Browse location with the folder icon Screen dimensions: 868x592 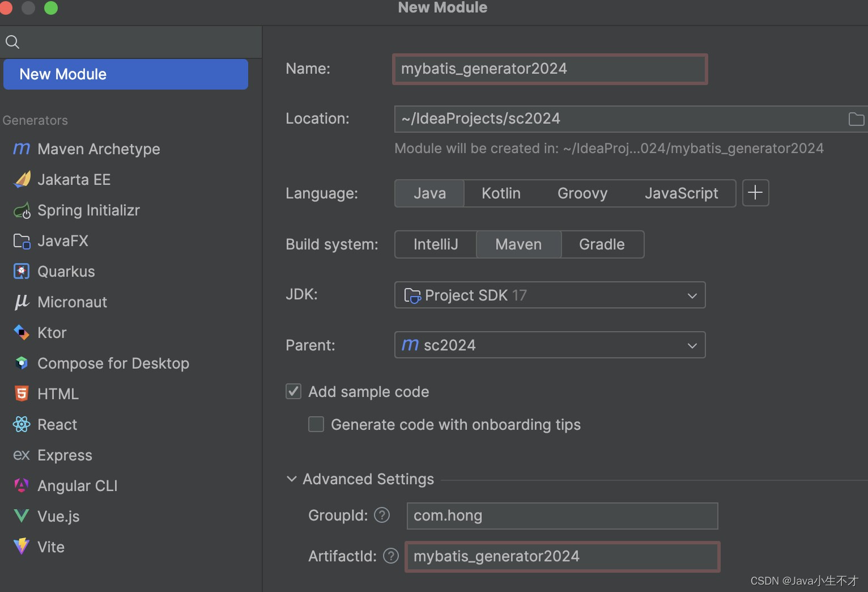(x=856, y=119)
